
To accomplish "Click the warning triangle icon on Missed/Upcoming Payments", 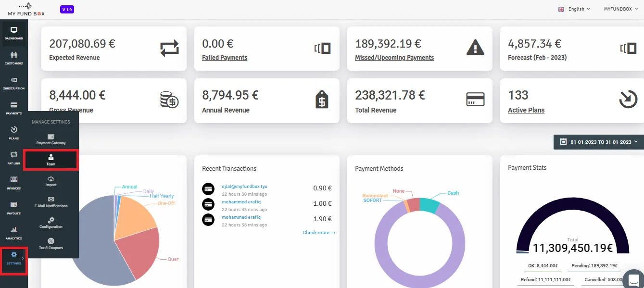I will (x=475, y=47).
